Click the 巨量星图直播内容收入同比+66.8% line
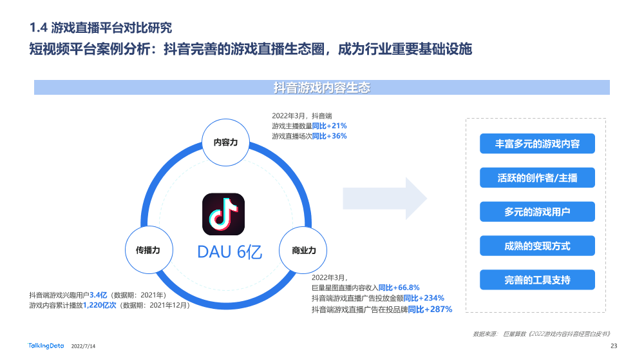644x363 pixels. [x=366, y=288]
